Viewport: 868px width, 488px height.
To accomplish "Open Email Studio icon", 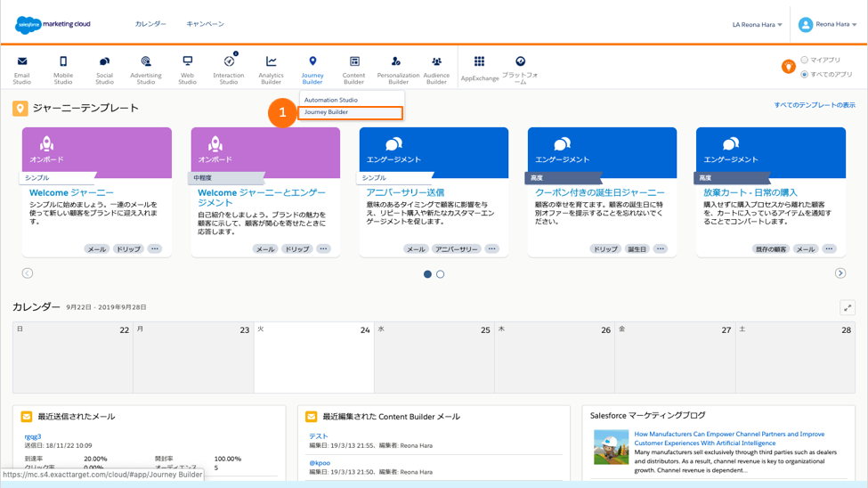I will (x=22, y=61).
